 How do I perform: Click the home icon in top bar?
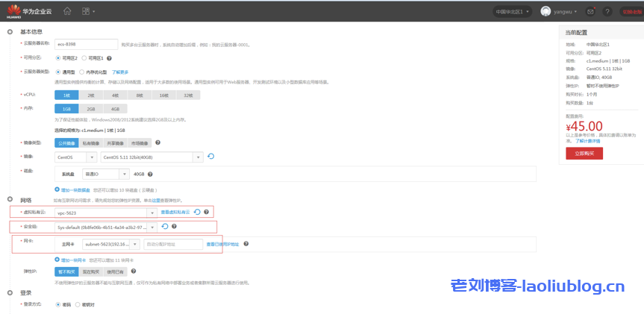point(67,12)
